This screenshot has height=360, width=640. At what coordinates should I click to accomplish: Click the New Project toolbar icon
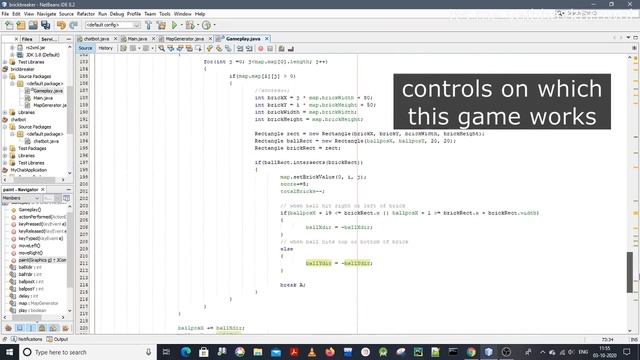pyautogui.click(x=21, y=25)
